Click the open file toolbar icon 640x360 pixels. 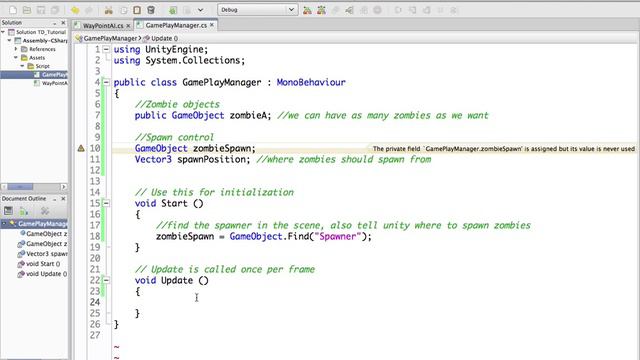click(x=27, y=10)
